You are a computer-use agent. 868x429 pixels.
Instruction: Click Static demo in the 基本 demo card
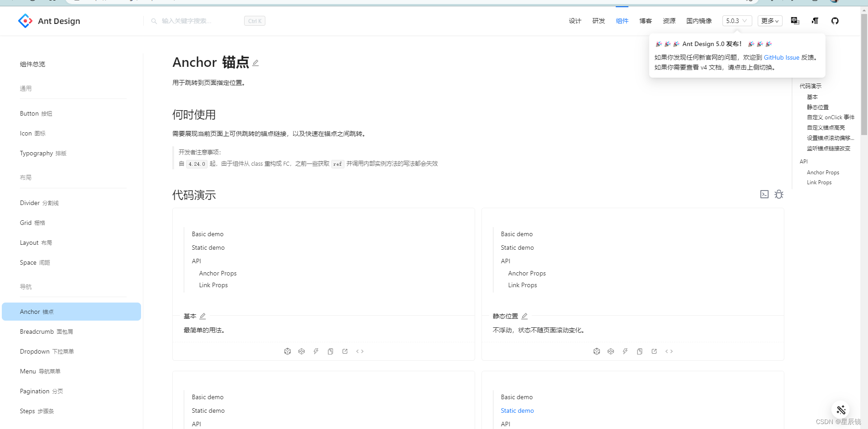[x=208, y=247]
